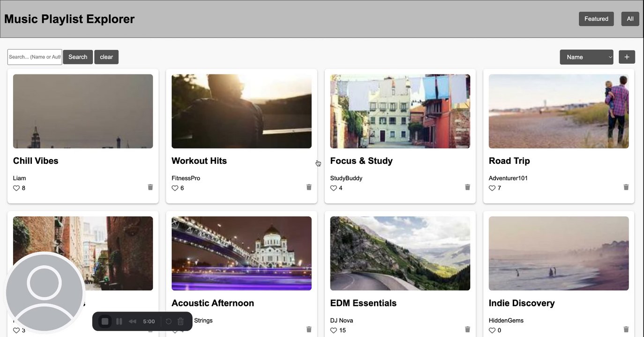The image size is (644, 337).
Task: Click the circular camera avatar bubble
Action: click(x=45, y=293)
